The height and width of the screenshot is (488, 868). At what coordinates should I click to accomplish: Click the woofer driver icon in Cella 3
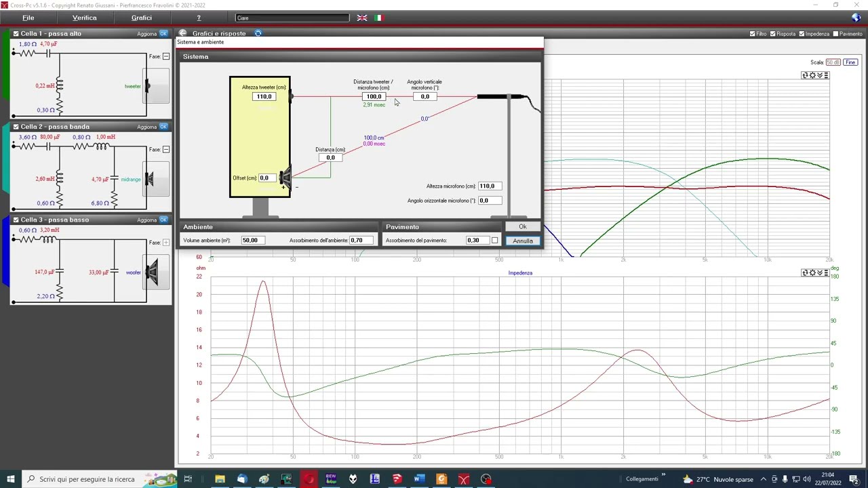(156, 272)
